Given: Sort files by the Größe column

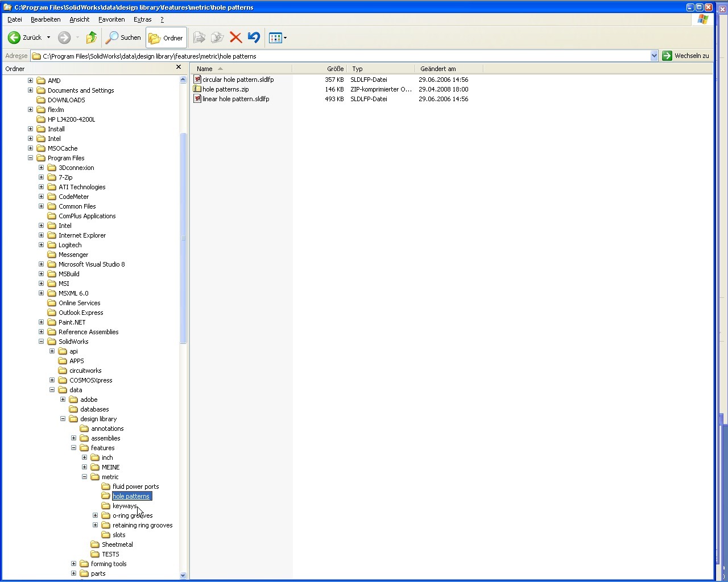Looking at the screenshot, I should (320, 69).
